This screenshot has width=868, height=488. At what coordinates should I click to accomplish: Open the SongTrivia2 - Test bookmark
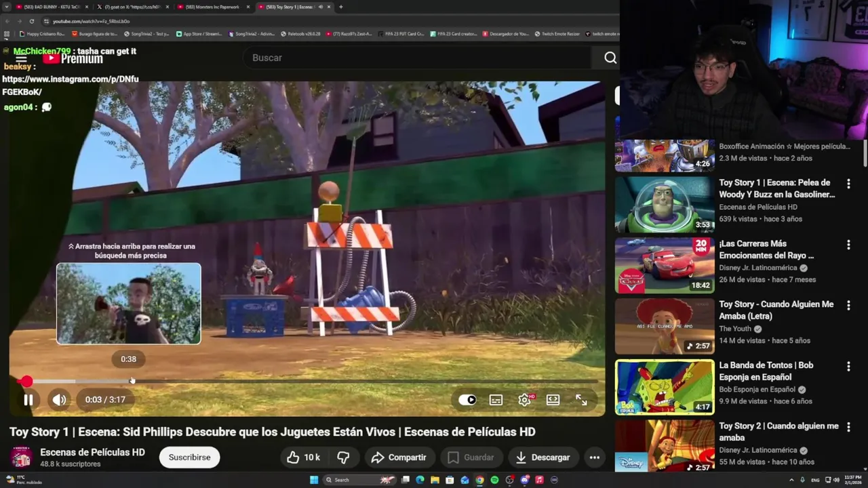click(146, 33)
